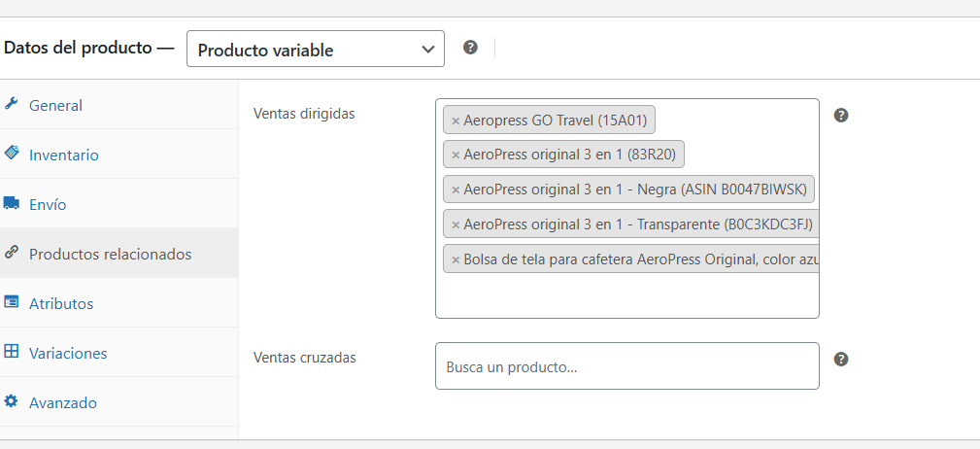Click the Envío truck icon
The image size is (980, 449).
click(12, 204)
